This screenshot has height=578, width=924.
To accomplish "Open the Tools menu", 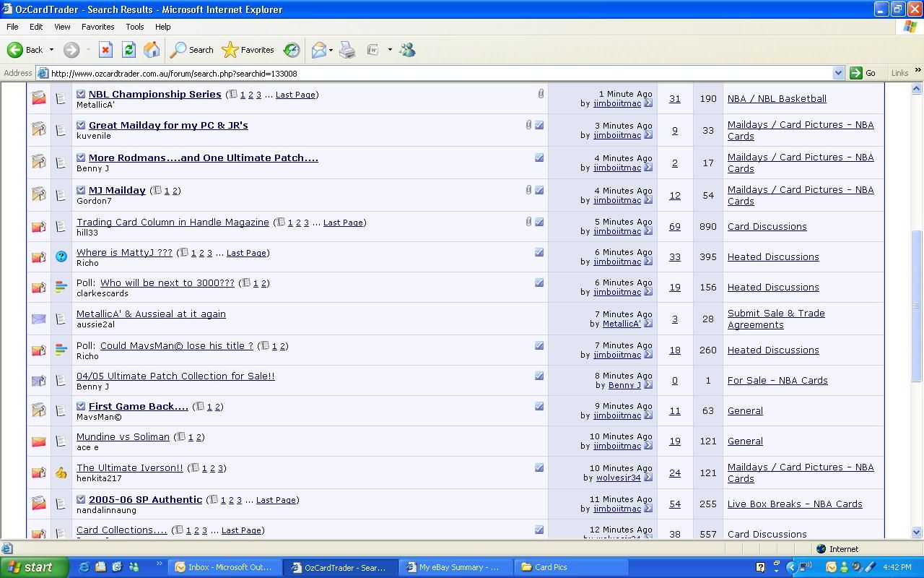I will 135,27.
